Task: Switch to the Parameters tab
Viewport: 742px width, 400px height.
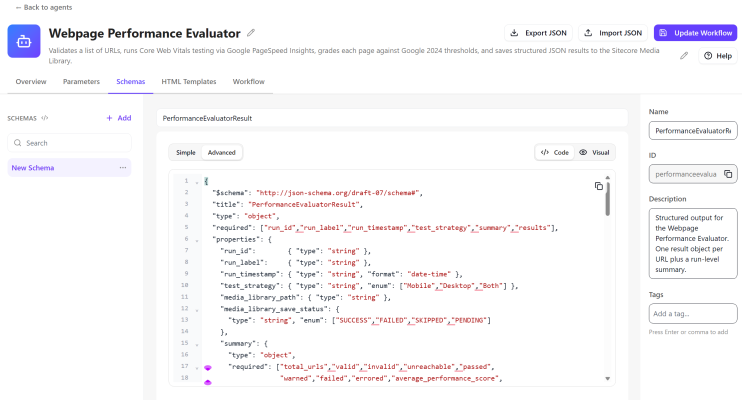Action: pyautogui.click(x=81, y=81)
